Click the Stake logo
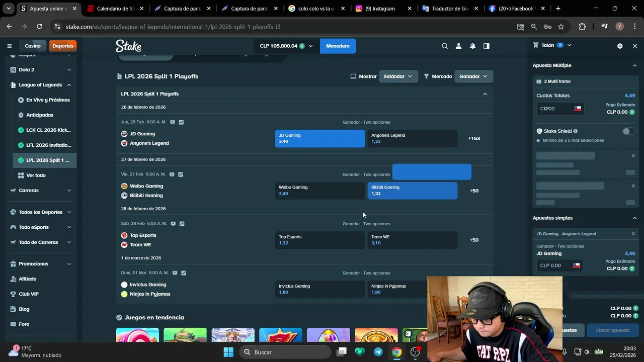 [128, 46]
